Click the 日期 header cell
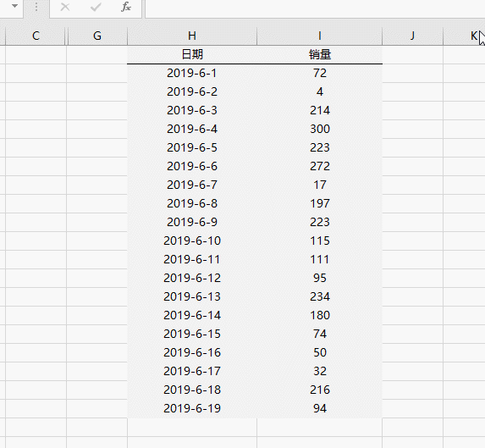This screenshot has height=448, width=485. pyautogui.click(x=192, y=55)
